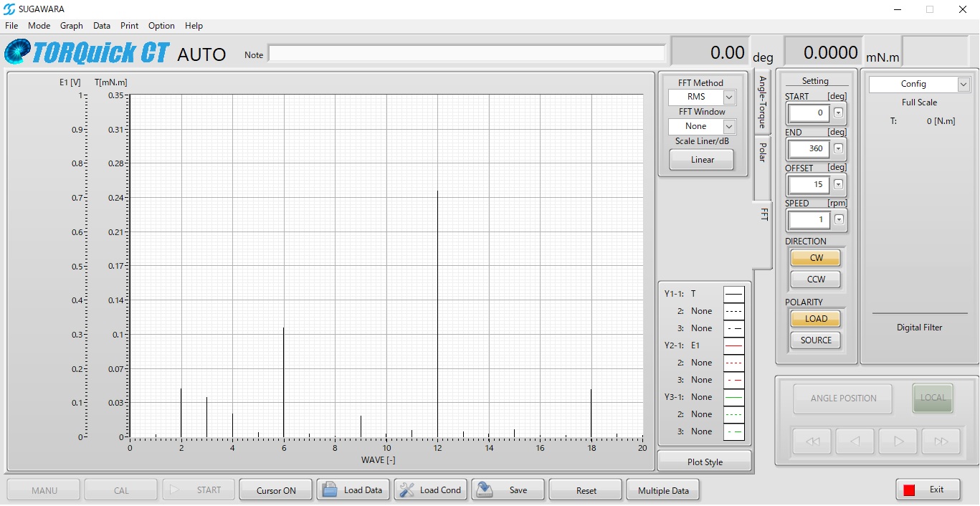Click END degree field showing 360
This screenshot has width=980, height=506.
[x=809, y=148]
